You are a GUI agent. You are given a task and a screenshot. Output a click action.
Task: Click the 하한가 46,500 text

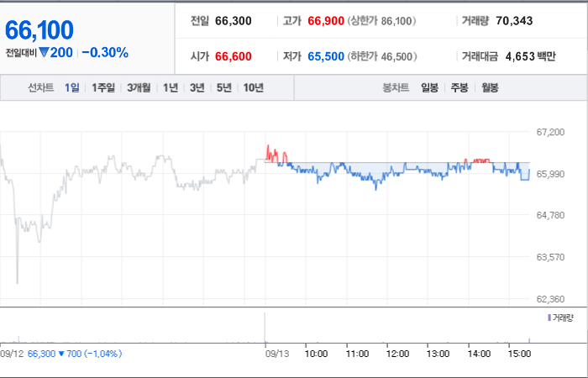point(381,56)
